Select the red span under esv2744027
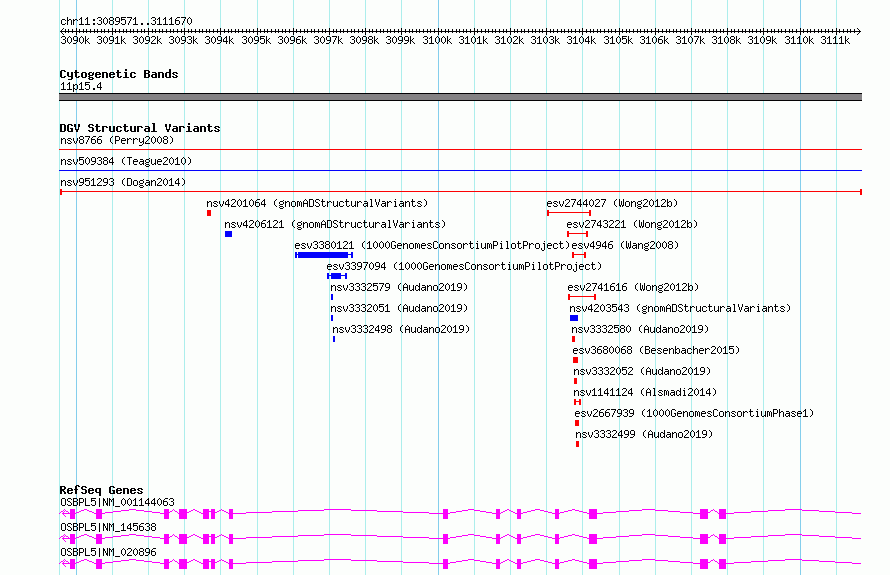This screenshot has width=890, height=575. [x=569, y=213]
